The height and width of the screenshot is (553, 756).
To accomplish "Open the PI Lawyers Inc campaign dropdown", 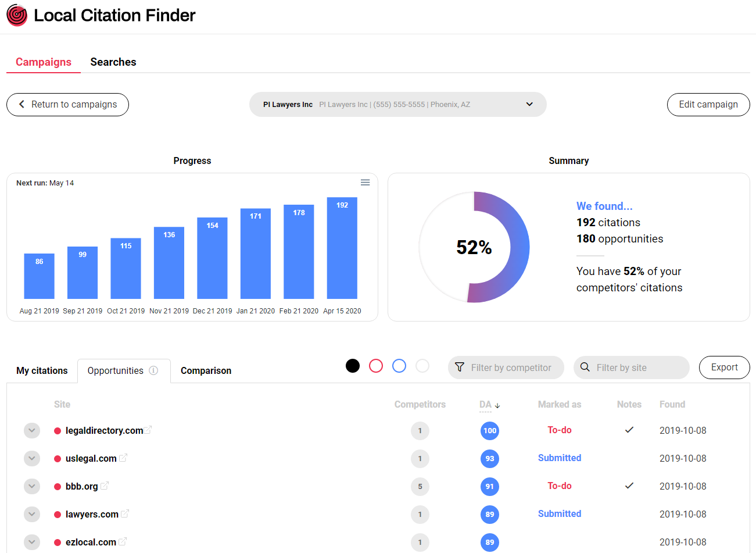I will point(529,104).
